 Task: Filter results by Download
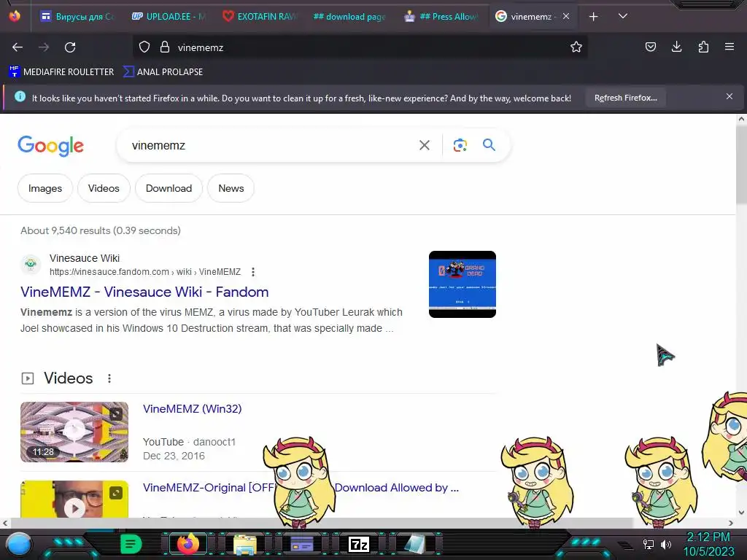tap(169, 188)
